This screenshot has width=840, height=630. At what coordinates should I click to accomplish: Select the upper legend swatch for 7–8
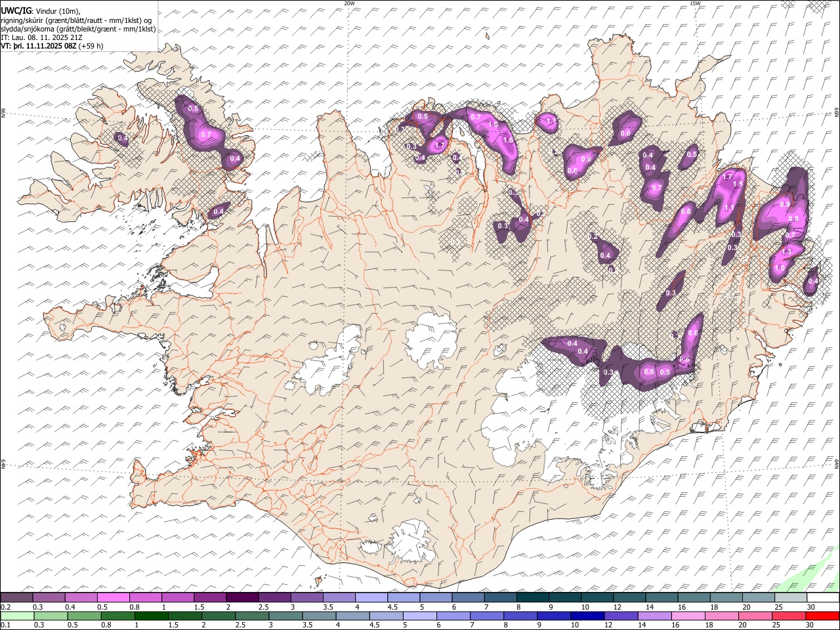[x=500, y=597]
